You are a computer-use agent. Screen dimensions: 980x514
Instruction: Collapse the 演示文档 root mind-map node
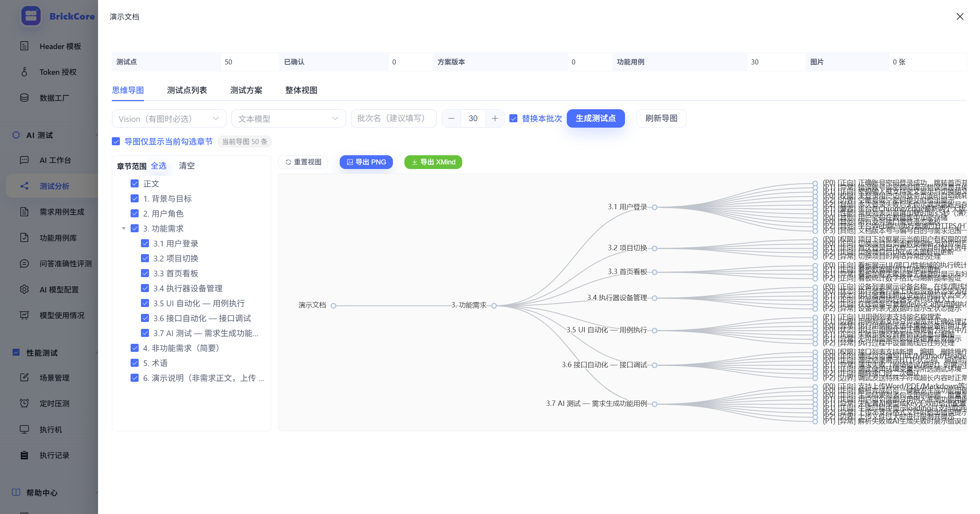pyautogui.click(x=334, y=305)
